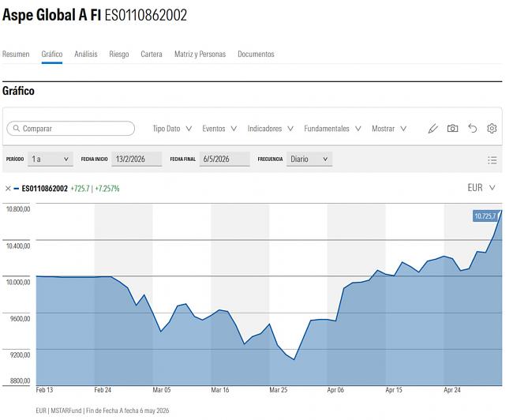Expand the Mostrar dropdown
The height and width of the screenshot is (420, 513).
(389, 129)
